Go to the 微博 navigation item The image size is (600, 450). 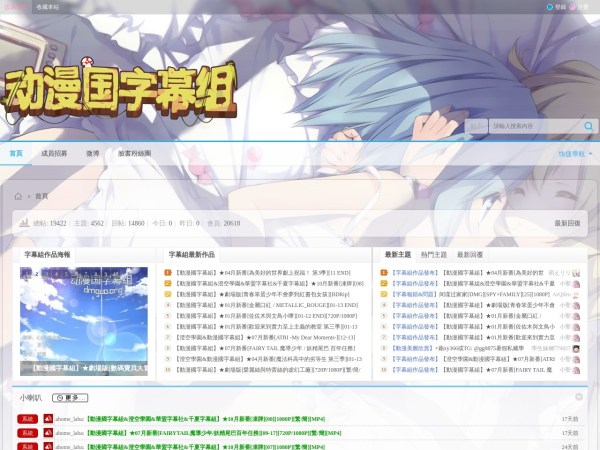coord(92,154)
